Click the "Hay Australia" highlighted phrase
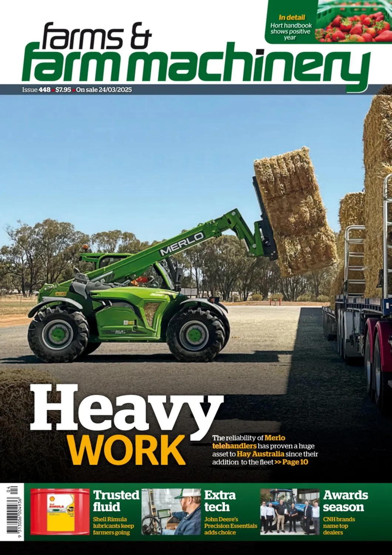Image resolution: width=392 pixels, height=555 pixels. [260, 454]
